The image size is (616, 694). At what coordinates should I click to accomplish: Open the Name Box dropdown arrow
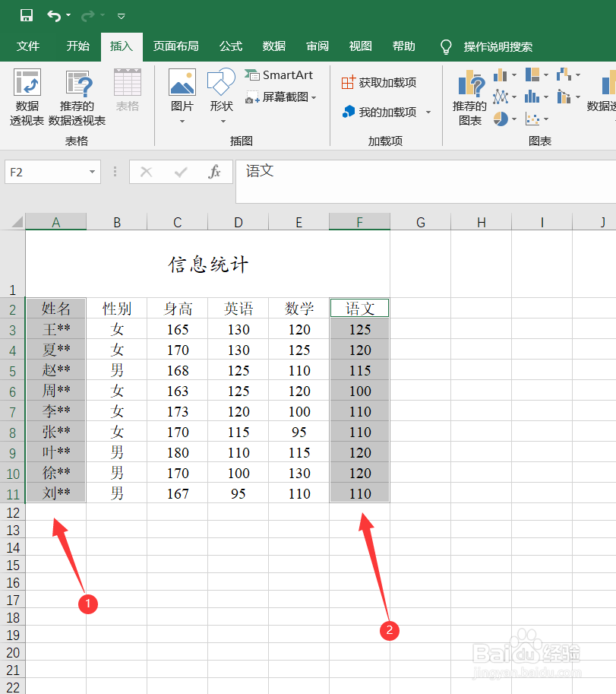(x=92, y=173)
